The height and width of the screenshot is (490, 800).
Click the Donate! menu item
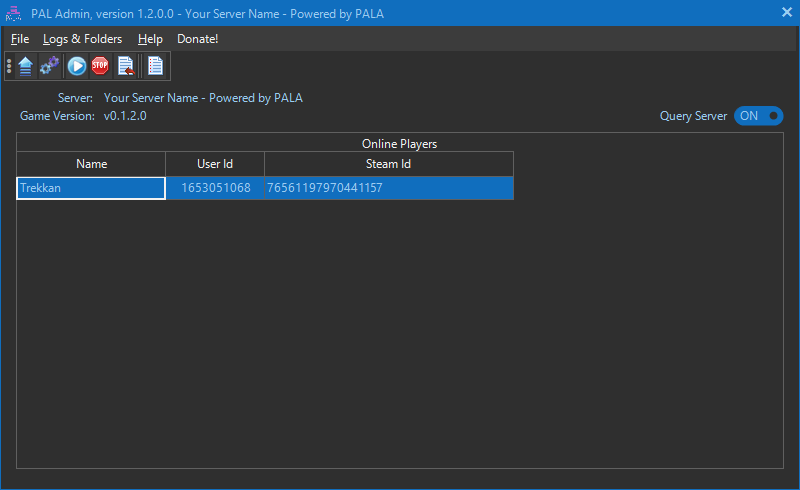[x=197, y=39]
